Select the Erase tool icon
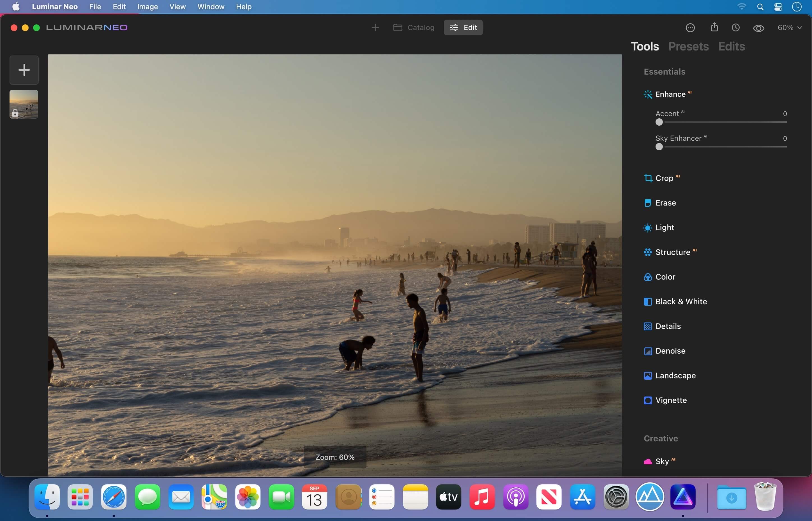 [x=648, y=203]
